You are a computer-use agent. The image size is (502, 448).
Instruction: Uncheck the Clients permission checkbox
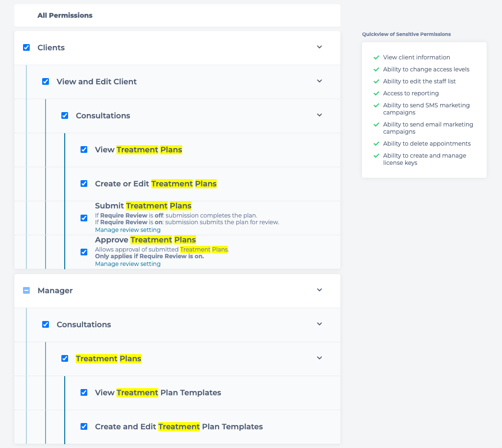click(x=26, y=47)
